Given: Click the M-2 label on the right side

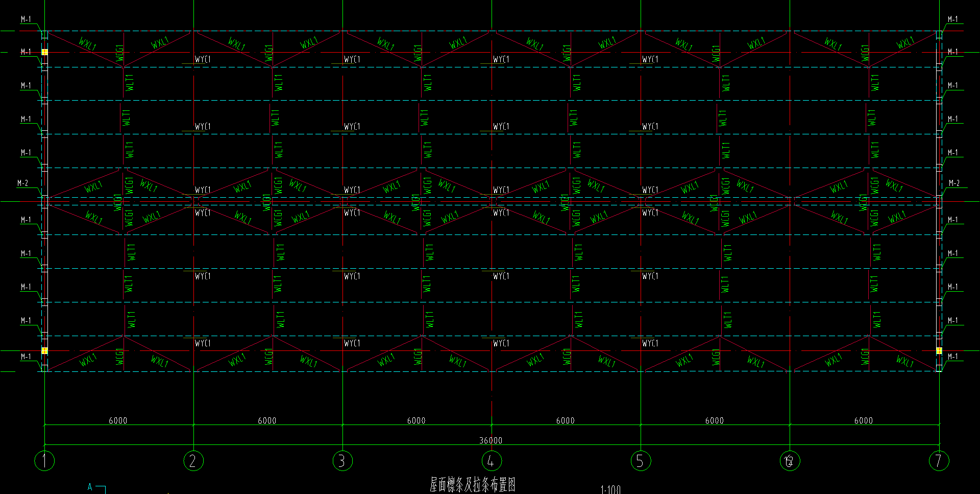Looking at the screenshot, I should coord(954,183).
